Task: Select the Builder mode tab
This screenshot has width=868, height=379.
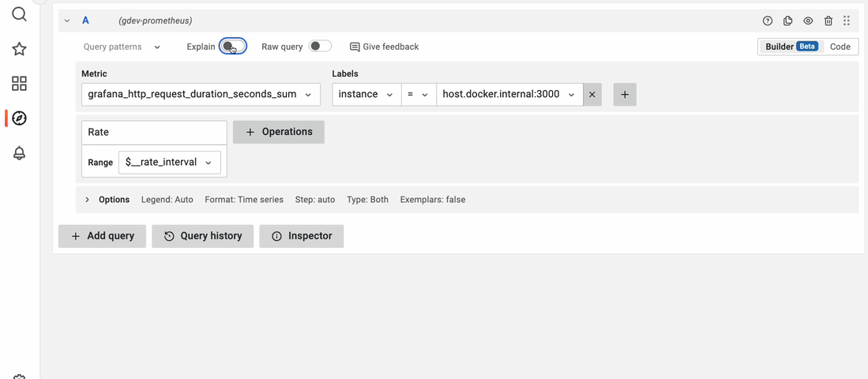Action: (791, 47)
